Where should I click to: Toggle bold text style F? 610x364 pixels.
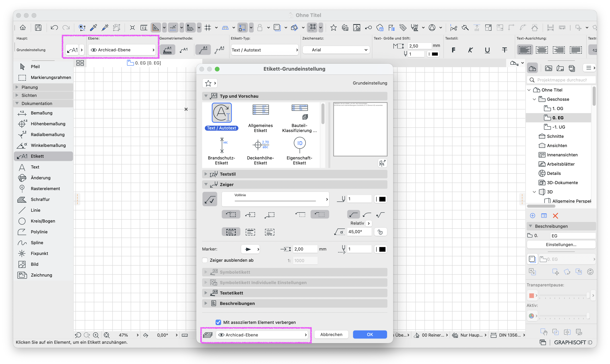(453, 50)
